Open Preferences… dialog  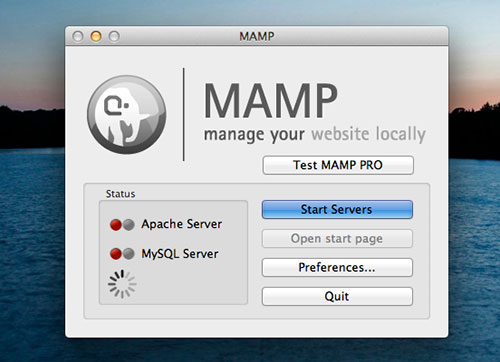(x=337, y=268)
